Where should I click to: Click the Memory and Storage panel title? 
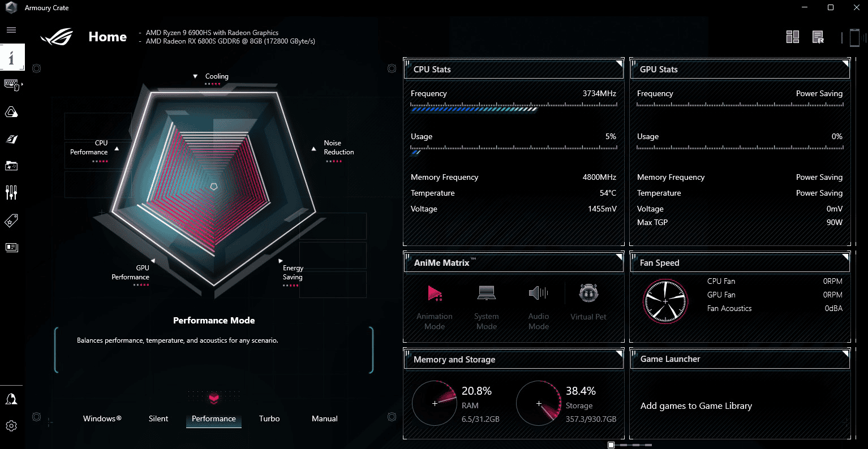click(x=454, y=360)
